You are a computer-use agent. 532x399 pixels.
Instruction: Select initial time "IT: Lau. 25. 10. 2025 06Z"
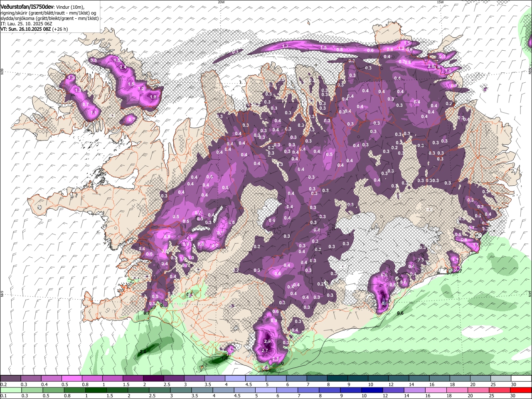(x=27, y=24)
